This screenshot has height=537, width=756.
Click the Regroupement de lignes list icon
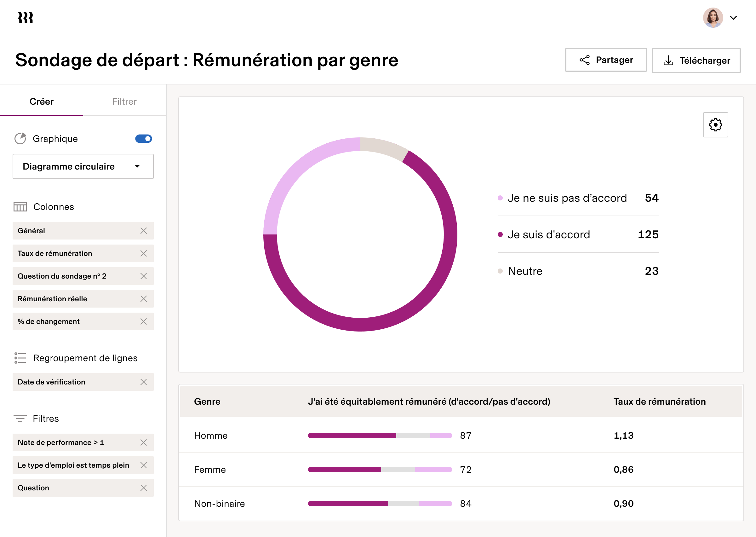pyautogui.click(x=20, y=358)
